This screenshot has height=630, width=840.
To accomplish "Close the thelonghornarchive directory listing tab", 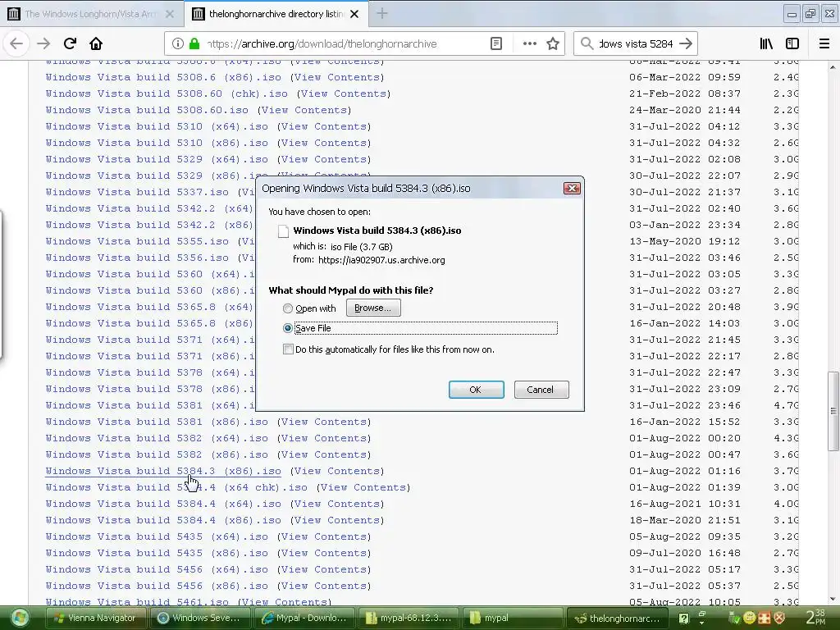I will click(x=354, y=14).
